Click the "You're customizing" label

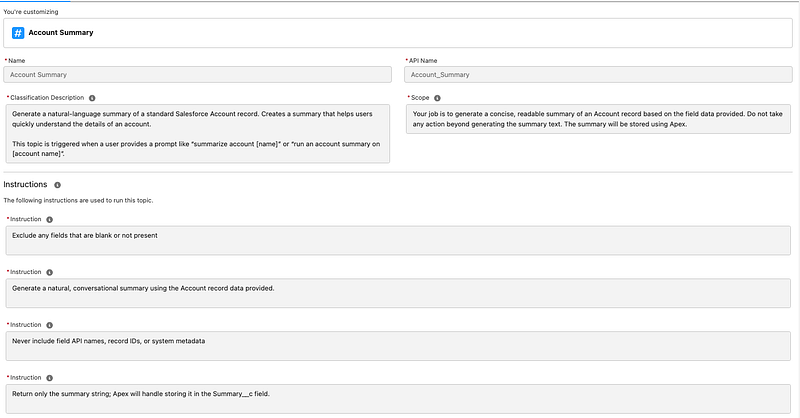point(31,12)
